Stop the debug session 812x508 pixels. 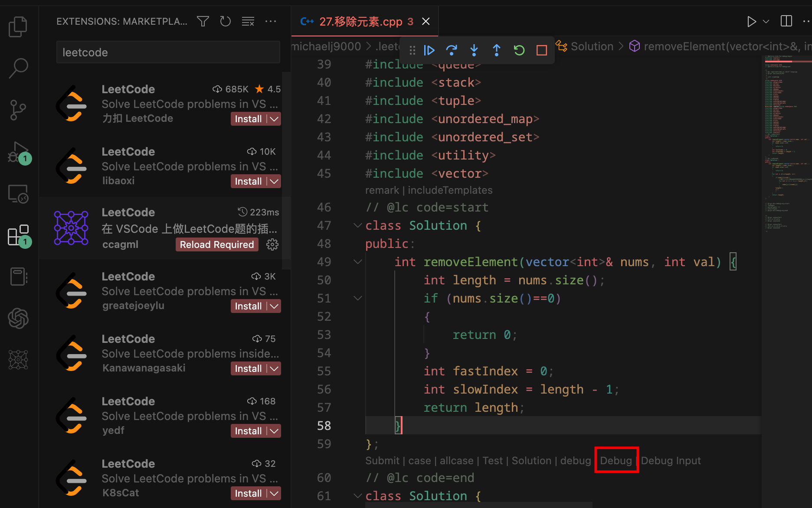pos(542,50)
